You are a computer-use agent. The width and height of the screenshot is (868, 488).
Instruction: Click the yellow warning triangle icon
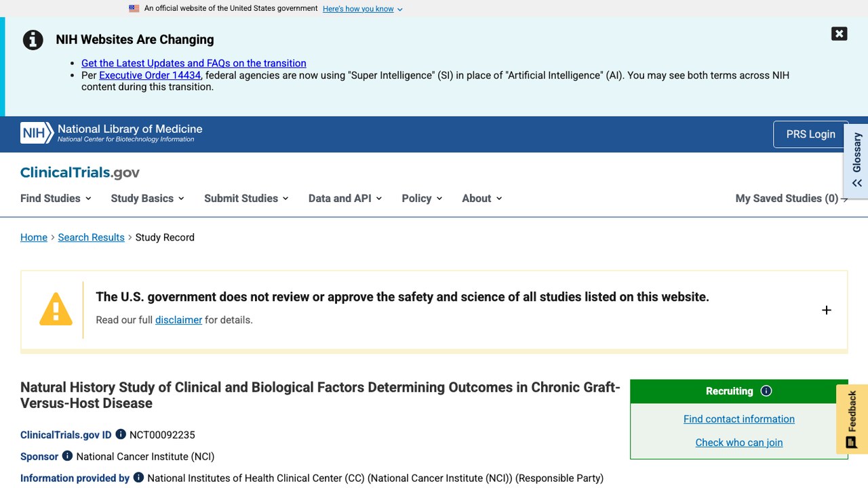click(x=56, y=309)
